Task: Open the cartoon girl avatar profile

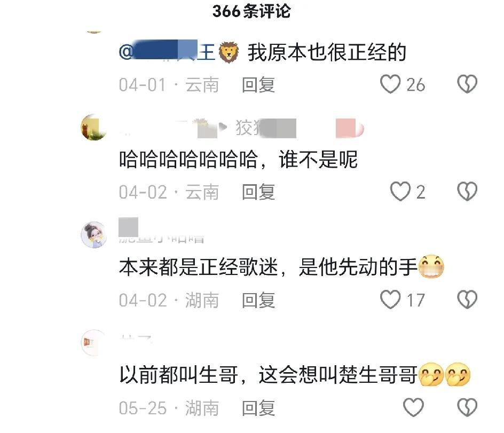Action: (93, 235)
